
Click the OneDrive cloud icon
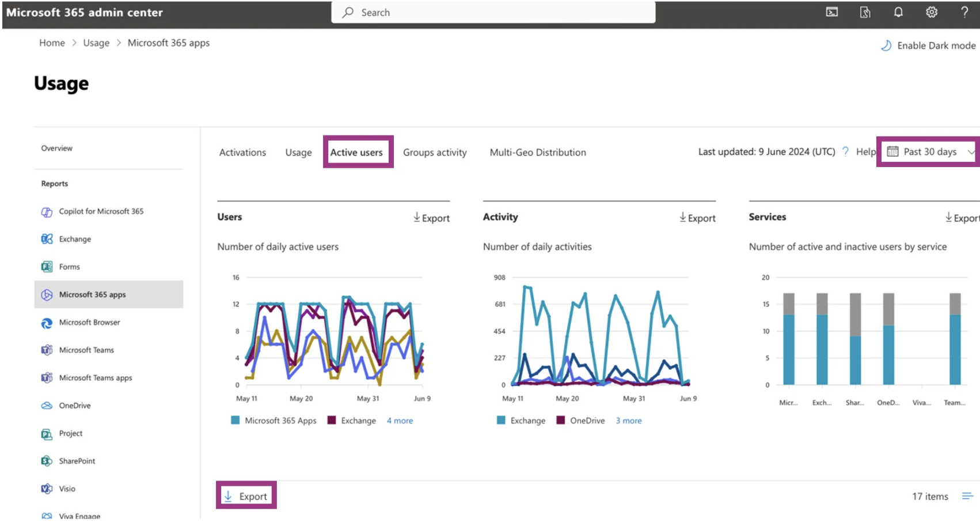47,406
